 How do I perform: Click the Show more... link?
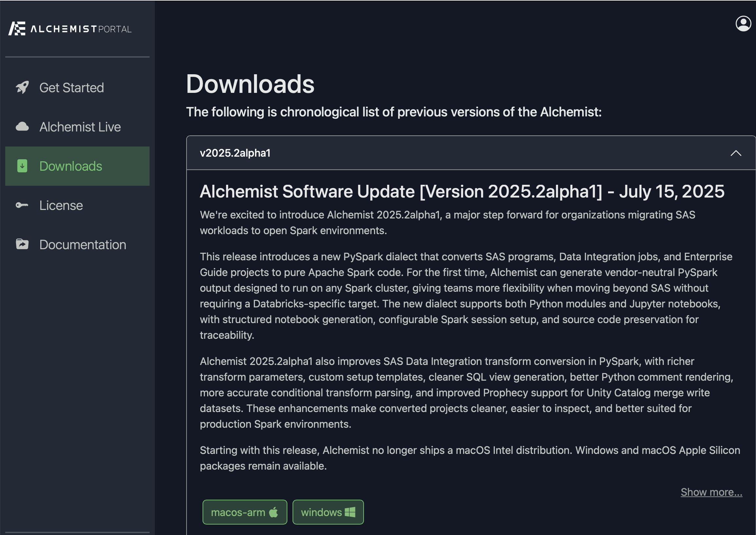[711, 492]
